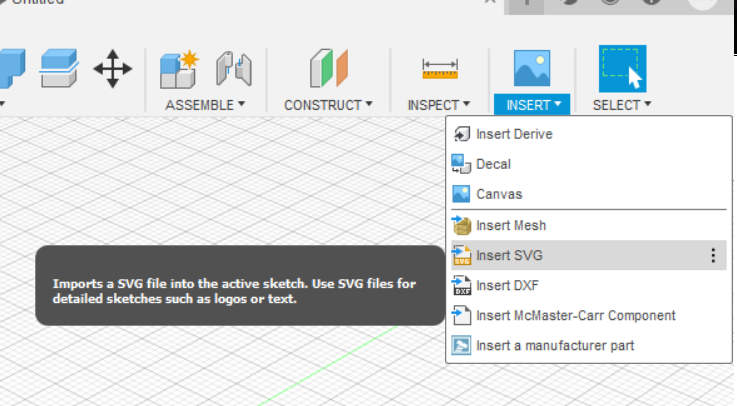Choose Insert Derive from menu
The width and height of the screenshot is (737, 406).
[x=514, y=134]
